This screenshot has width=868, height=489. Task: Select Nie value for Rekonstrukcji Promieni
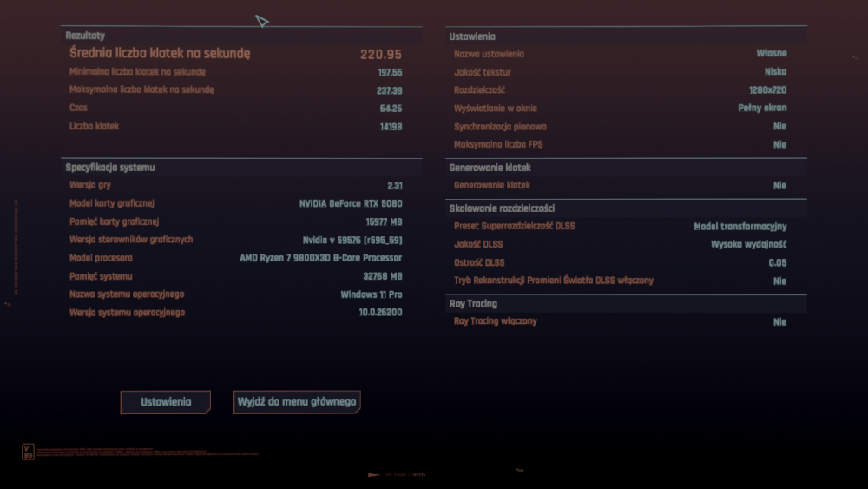pos(780,281)
